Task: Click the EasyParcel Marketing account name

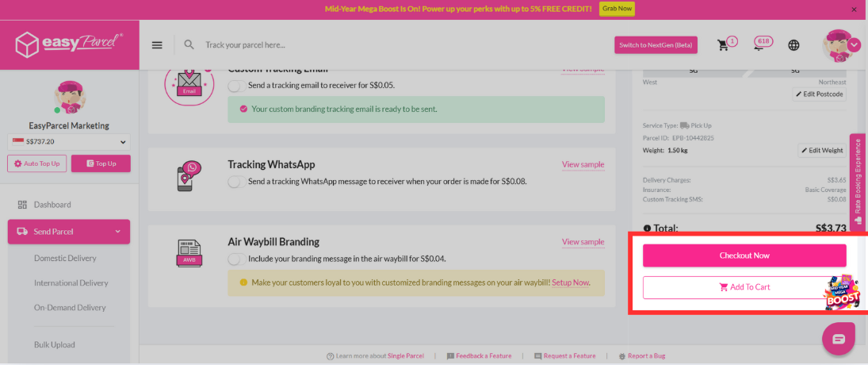Action: 69,125
